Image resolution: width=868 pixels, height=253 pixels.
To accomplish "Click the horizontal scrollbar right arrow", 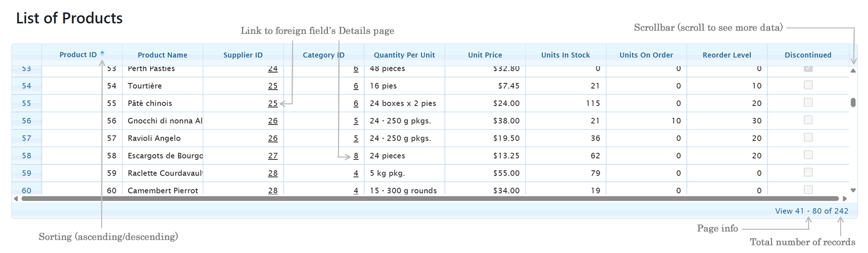I will click(x=845, y=199).
